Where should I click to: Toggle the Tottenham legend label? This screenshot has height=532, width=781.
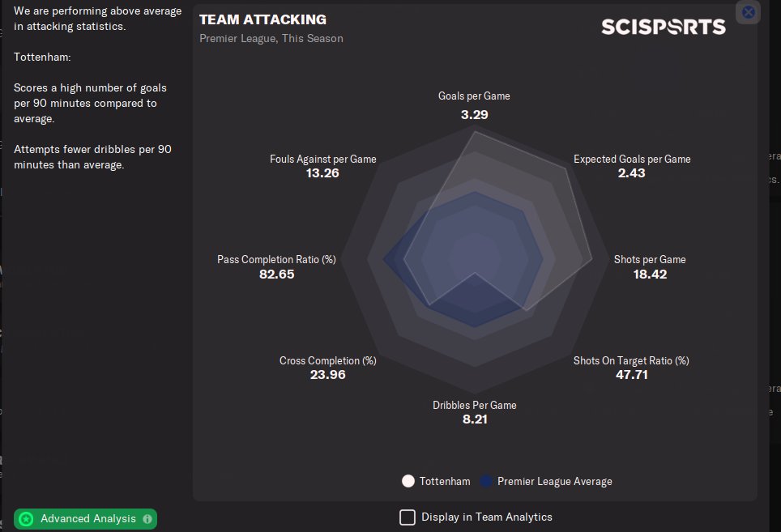445,481
